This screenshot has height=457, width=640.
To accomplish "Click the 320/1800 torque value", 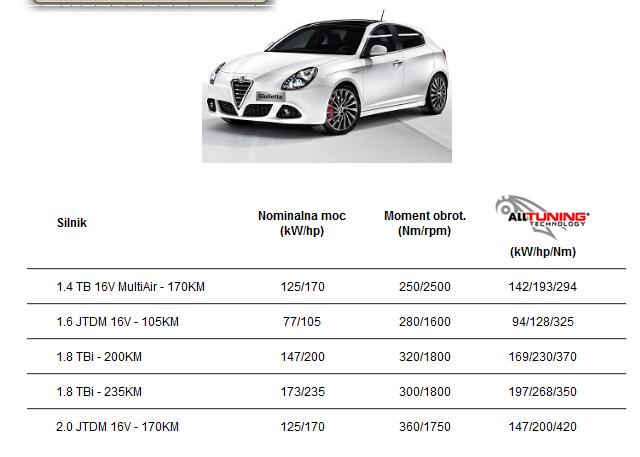I will (425, 357).
